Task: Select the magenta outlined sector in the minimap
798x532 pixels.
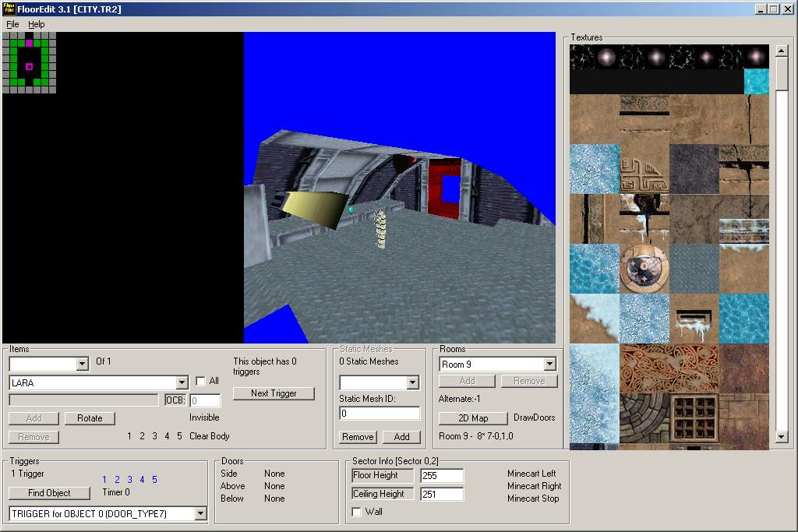Action: click(29, 67)
